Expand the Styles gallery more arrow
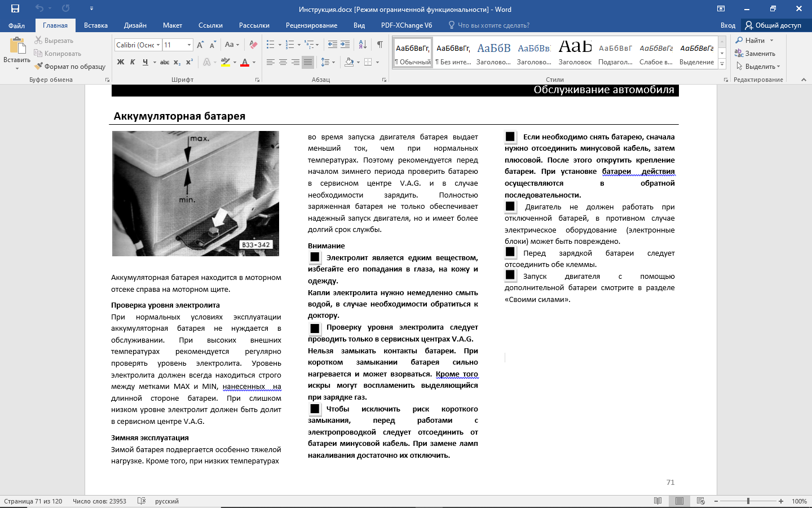 [722, 65]
